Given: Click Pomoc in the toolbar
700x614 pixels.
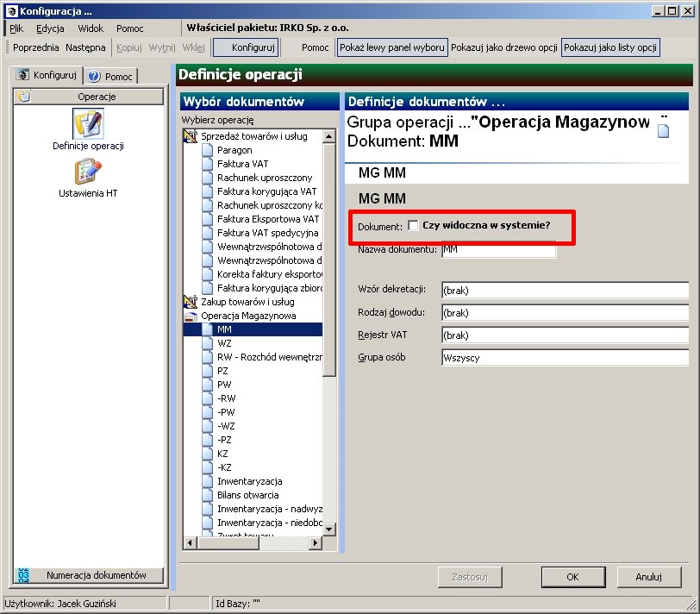Looking at the screenshot, I should [x=316, y=47].
